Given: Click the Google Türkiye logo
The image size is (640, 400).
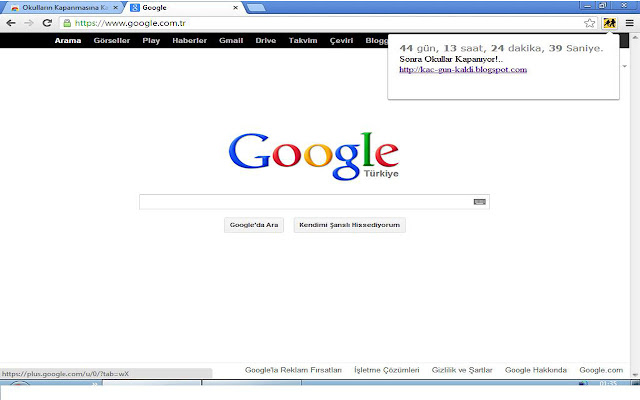Looking at the screenshot, I should (x=313, y=156).
